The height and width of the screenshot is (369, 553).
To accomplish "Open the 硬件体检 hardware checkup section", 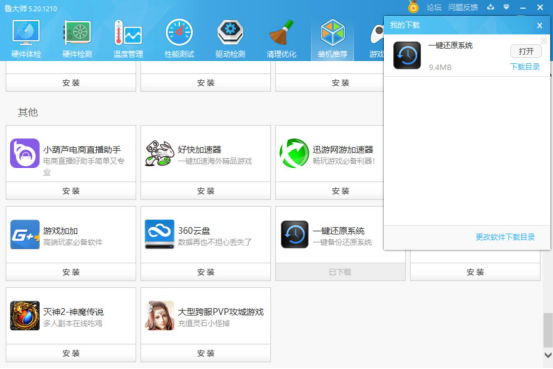I will click(26, 39).
